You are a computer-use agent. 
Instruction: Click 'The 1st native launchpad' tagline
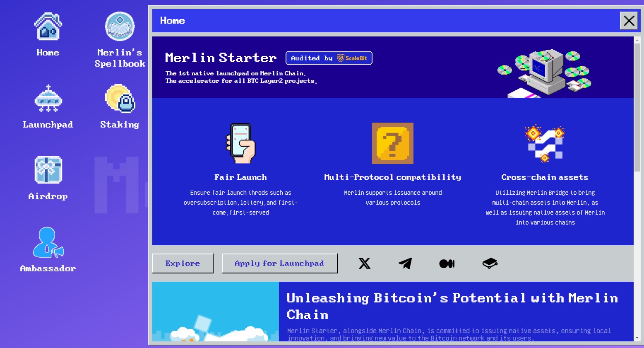click(235, 73)
